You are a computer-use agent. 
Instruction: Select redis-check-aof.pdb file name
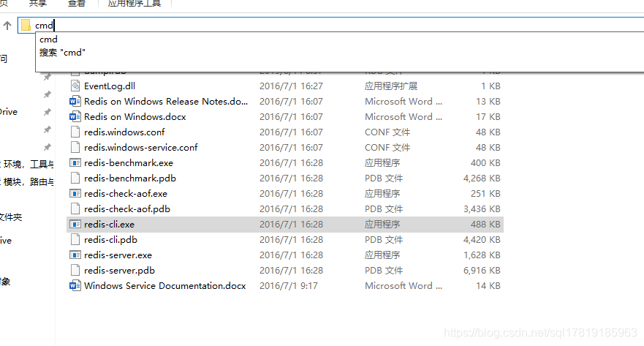pyautogui.click(x=127, y=208)
